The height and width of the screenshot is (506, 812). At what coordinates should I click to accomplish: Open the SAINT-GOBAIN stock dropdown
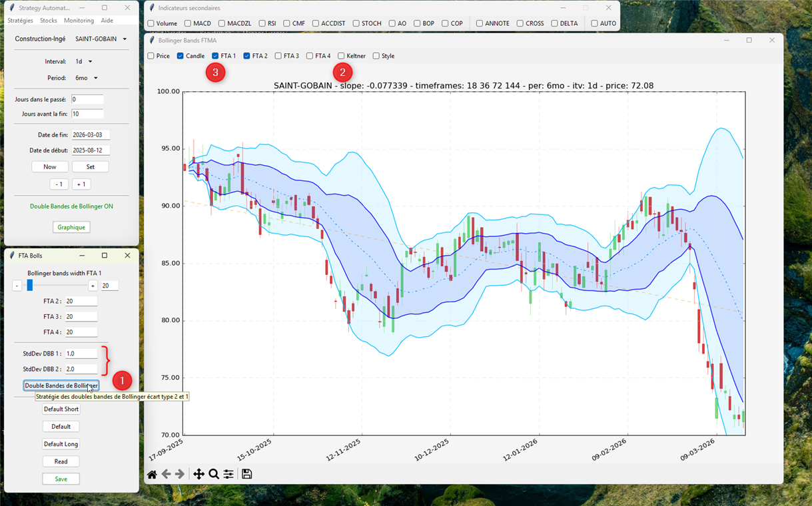[x=101, y=39]
